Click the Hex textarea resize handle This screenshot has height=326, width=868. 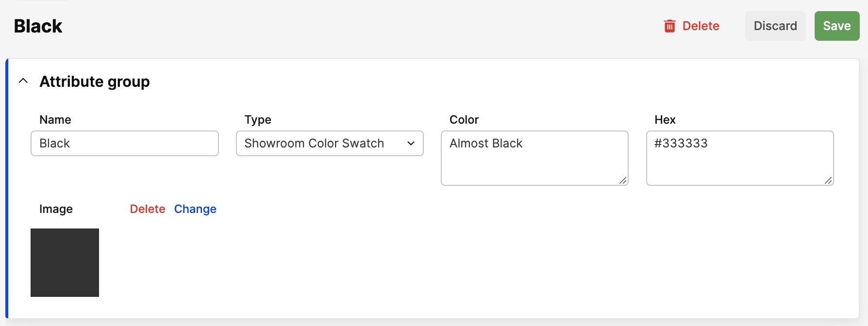click(x=828, y=180)
